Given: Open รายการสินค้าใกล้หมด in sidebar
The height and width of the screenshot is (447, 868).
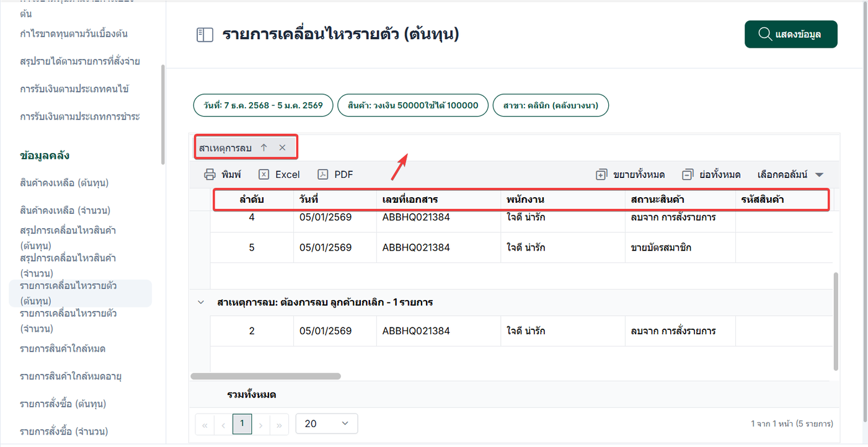Looking at the screenshot, I should click(x=63, y=348).
